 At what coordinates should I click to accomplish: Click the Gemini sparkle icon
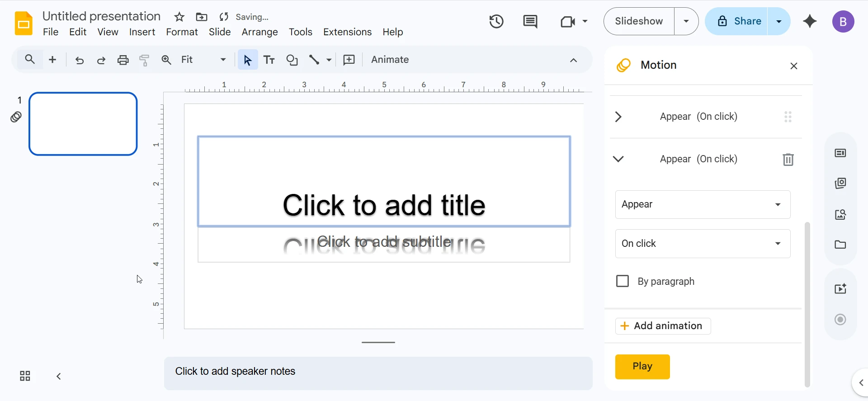(x=810, y=21)
